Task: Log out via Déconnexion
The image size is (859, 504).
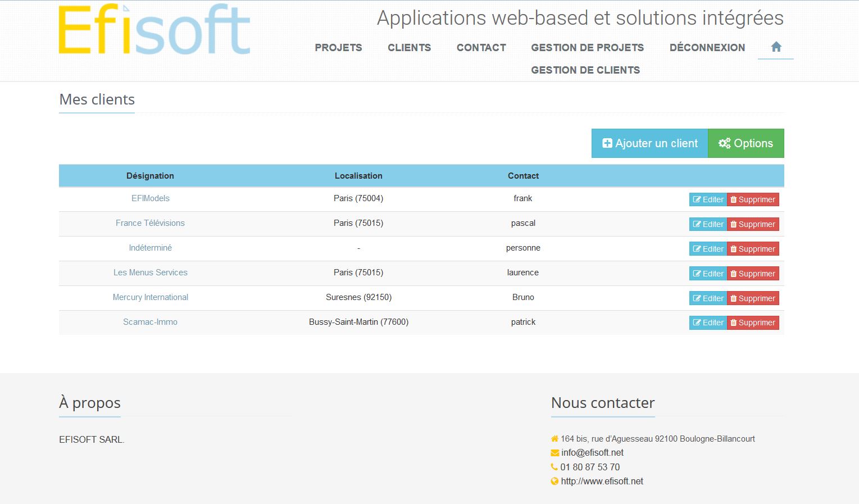Action: (707, 48)
